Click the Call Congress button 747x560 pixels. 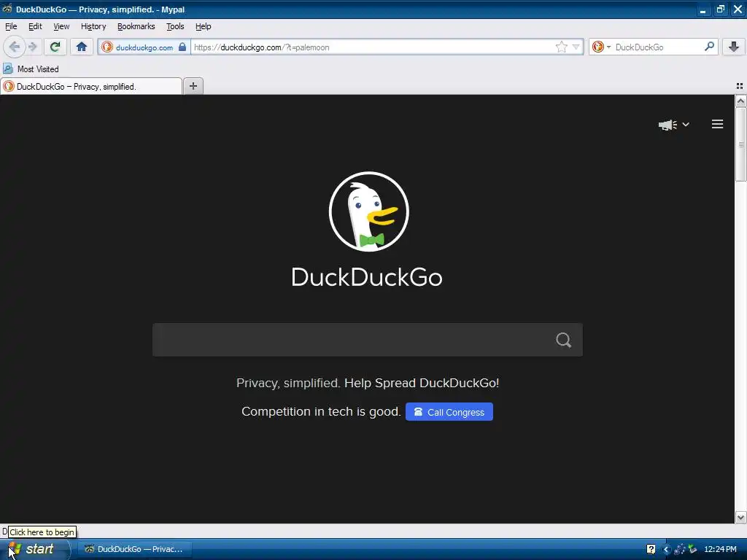[449, 412]
